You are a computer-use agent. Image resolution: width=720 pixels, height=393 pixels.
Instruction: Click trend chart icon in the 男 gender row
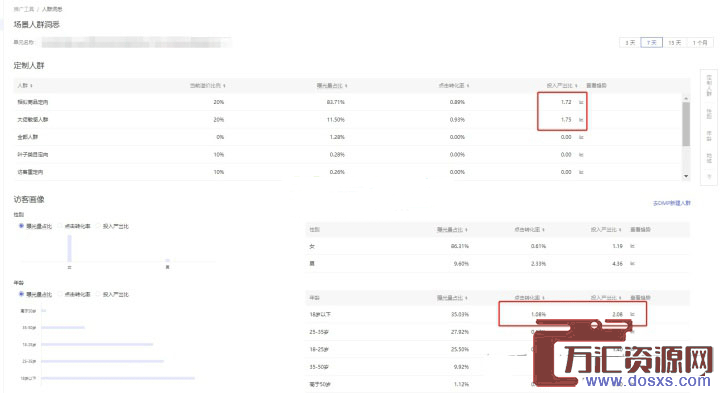[x=632, y=264]
